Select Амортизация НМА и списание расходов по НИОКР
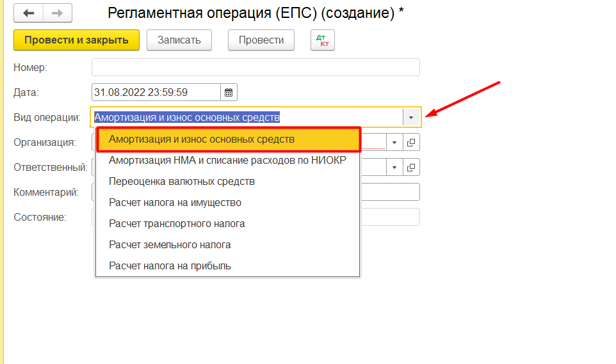Screen dimensions: 616x364 pos(227,160)
